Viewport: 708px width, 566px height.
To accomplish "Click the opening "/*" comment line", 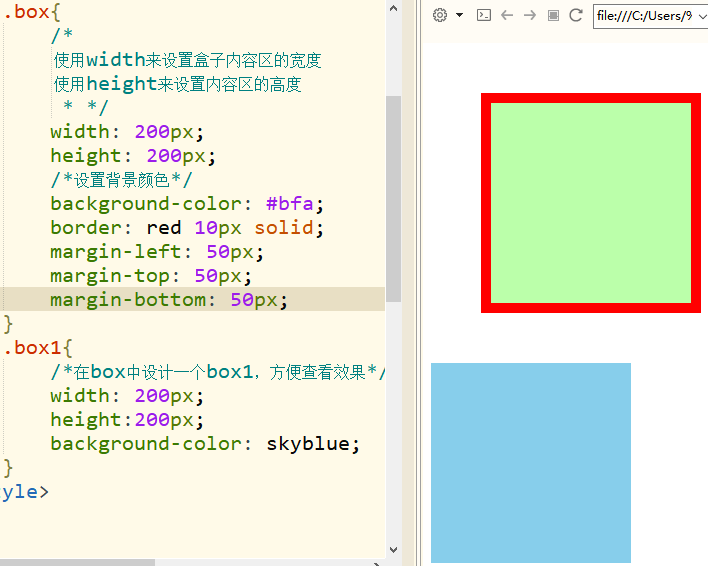I will tap(62, 35).
